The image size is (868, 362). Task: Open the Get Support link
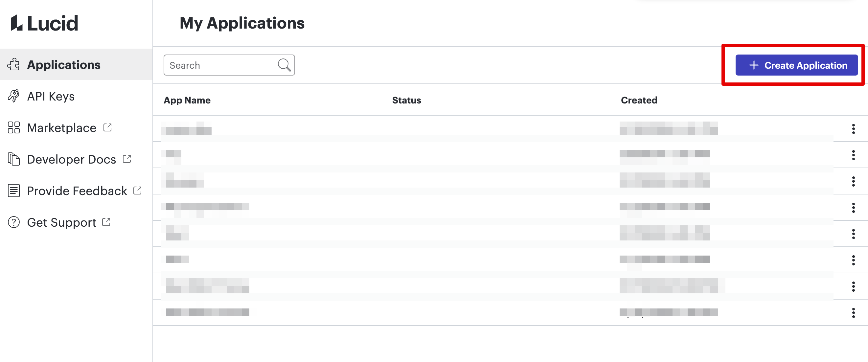[x=62, y=222]
